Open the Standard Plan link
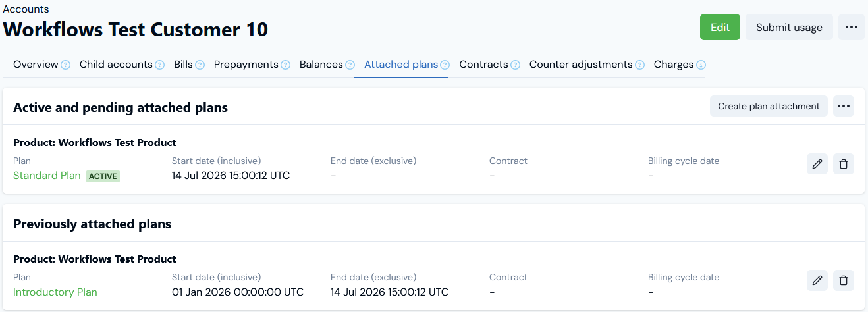868x312 pixels. point(47,176)
